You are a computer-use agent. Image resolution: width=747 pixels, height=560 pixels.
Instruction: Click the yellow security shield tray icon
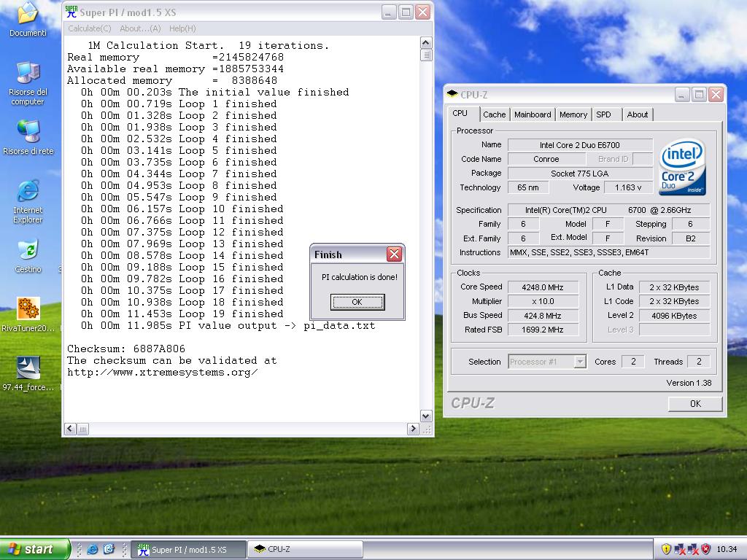tap(666, 549)
